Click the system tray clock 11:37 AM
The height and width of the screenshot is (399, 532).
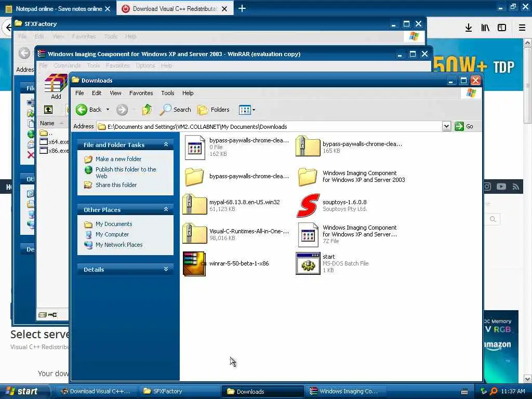[x=513, y=391]
